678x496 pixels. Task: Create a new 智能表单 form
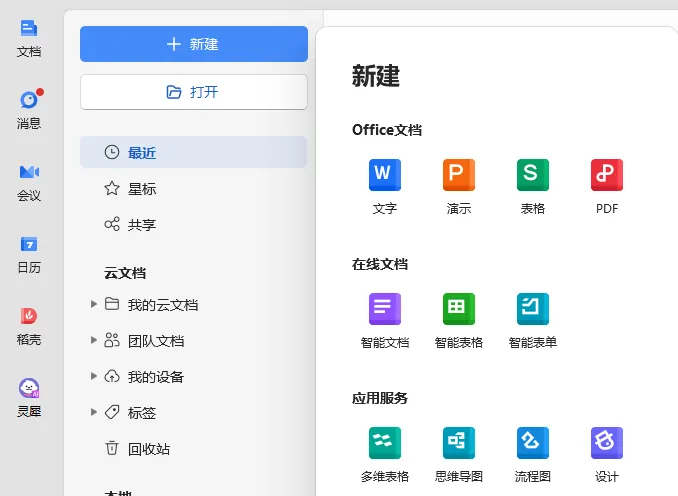(533, 321)
